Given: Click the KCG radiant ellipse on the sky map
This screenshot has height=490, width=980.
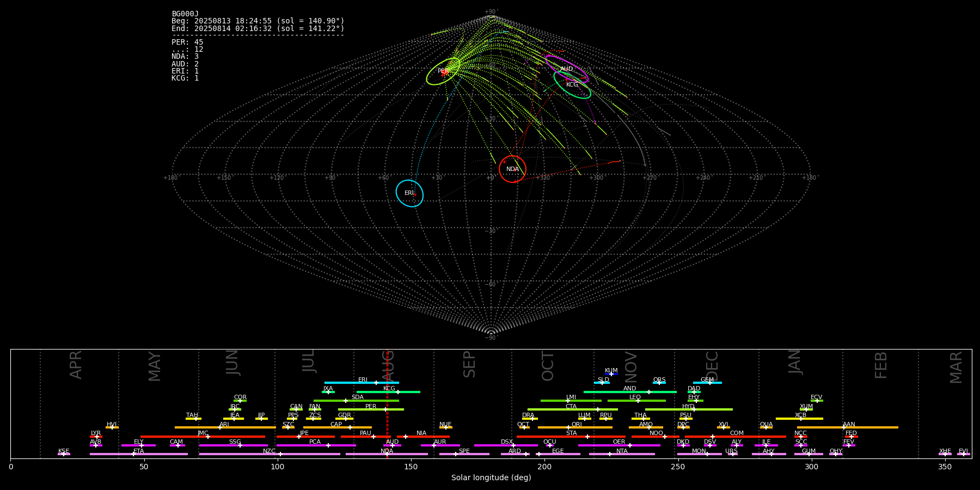Looking at the screenshot, I should tap(572, 84).
